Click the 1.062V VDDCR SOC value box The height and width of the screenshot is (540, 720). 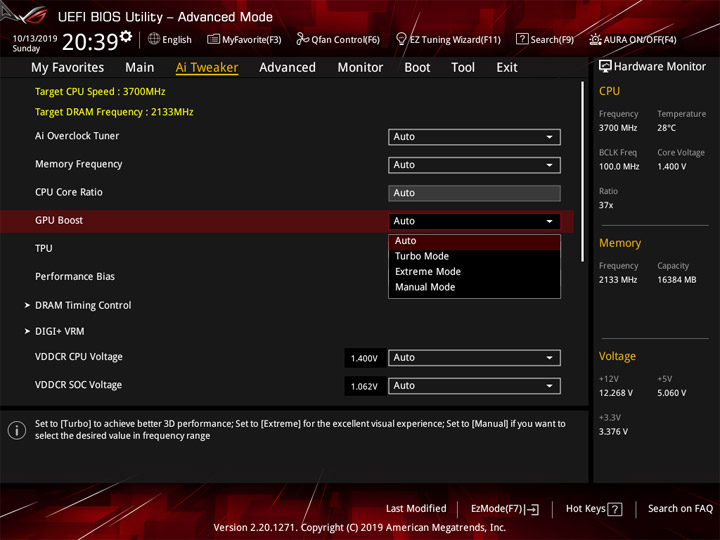364,386
